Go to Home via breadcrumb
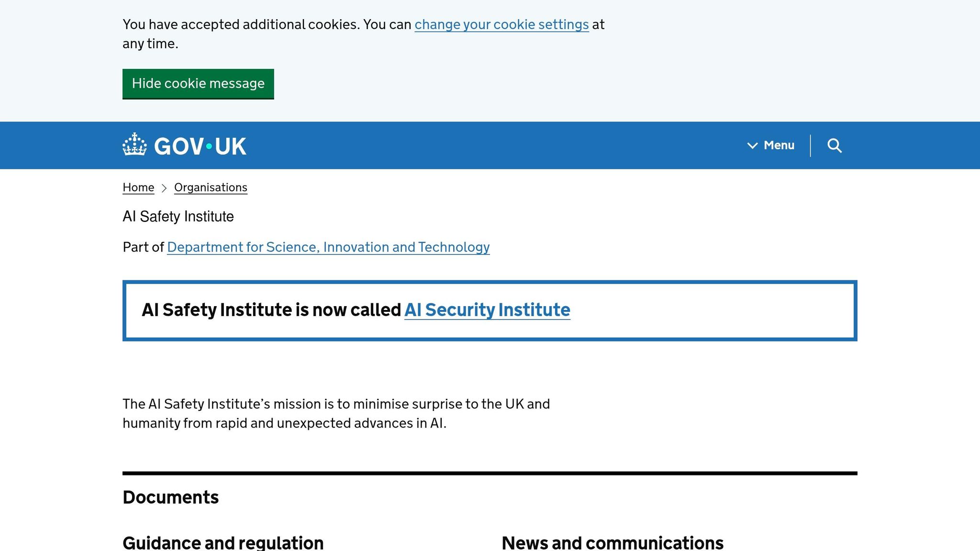980x551 pixels. (138, 187)
